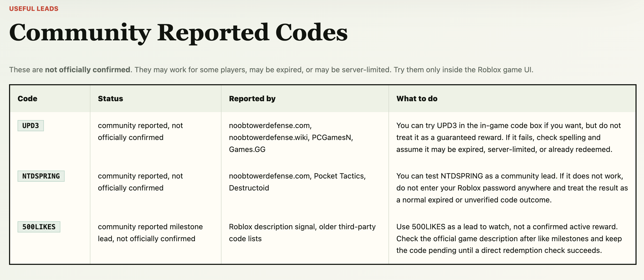Viewport: 644px width, 280px height.
Task: Click the Code column header
Action: tap(27, 99)
